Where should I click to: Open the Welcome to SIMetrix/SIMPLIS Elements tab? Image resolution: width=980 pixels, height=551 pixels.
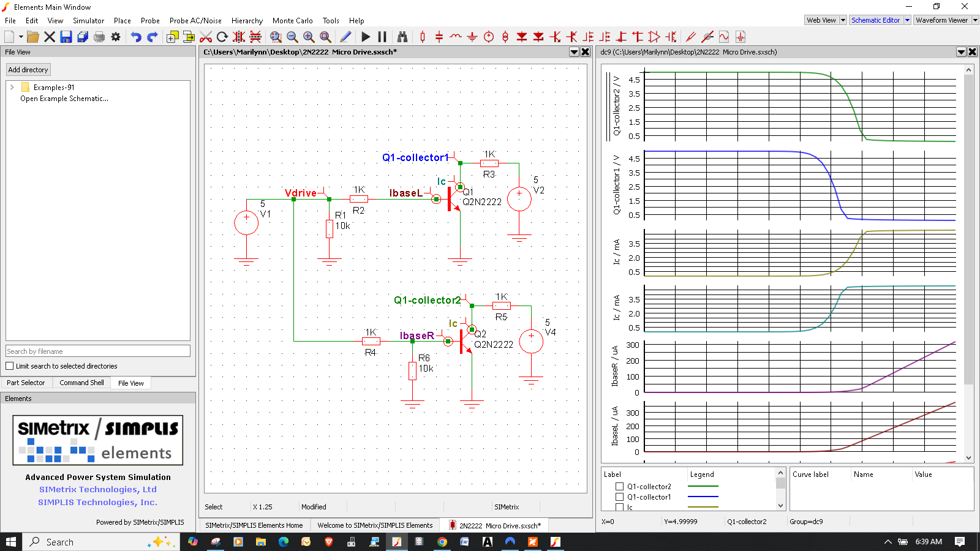click(x=375, y=525)
